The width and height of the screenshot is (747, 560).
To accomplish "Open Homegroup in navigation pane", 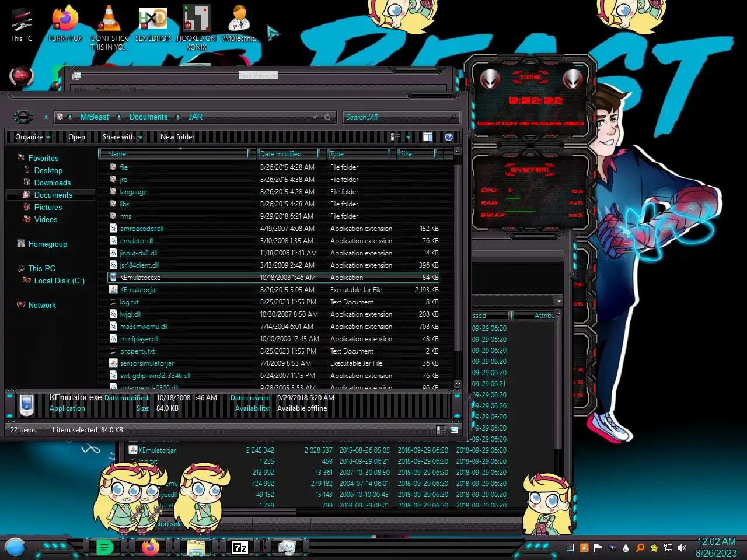I will (x=47, y=244).
